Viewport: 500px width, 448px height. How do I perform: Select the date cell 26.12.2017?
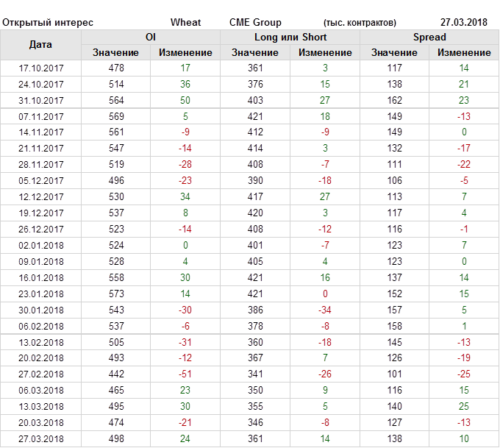tap(41, 230)
